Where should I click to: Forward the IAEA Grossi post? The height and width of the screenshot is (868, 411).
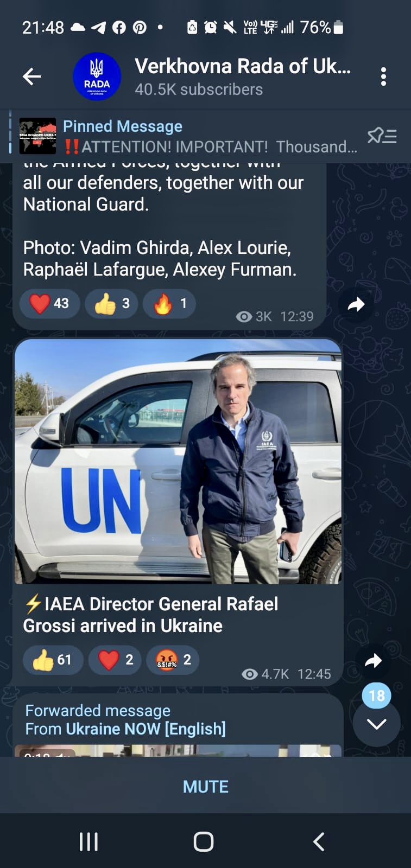tap(373, 660)
